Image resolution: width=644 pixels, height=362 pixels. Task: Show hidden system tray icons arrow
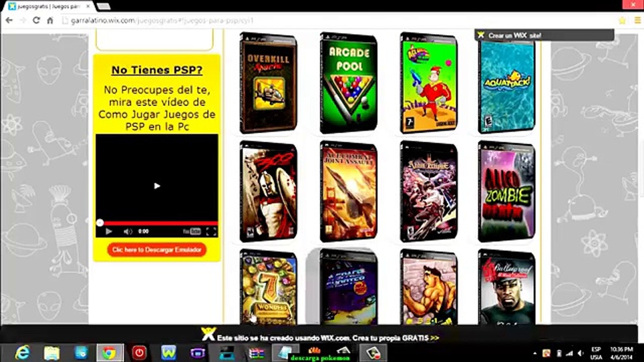coord(535,353)
